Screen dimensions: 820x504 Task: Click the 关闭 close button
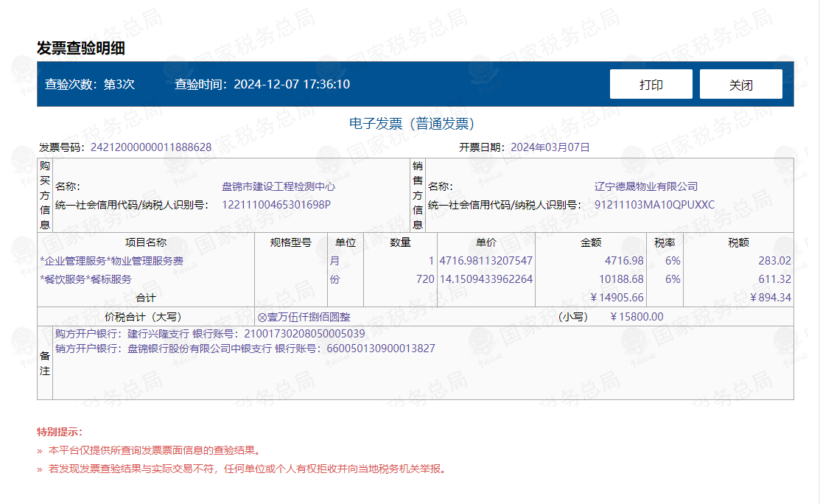[741, 84]
